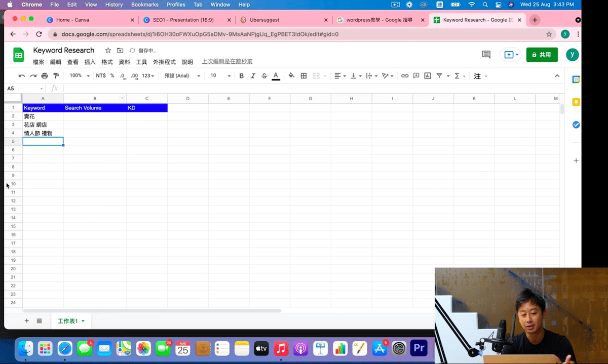Switch to the Ubersuggest browser tab
The width and height of the screenshot is (608, 364).
click(282, 20)
